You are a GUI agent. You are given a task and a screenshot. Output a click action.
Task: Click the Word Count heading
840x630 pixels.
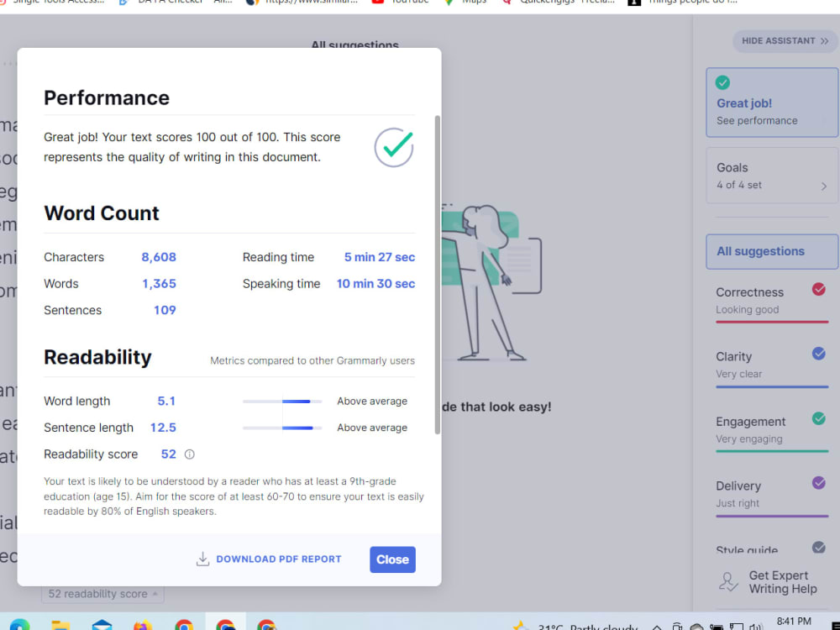(102, 213)
